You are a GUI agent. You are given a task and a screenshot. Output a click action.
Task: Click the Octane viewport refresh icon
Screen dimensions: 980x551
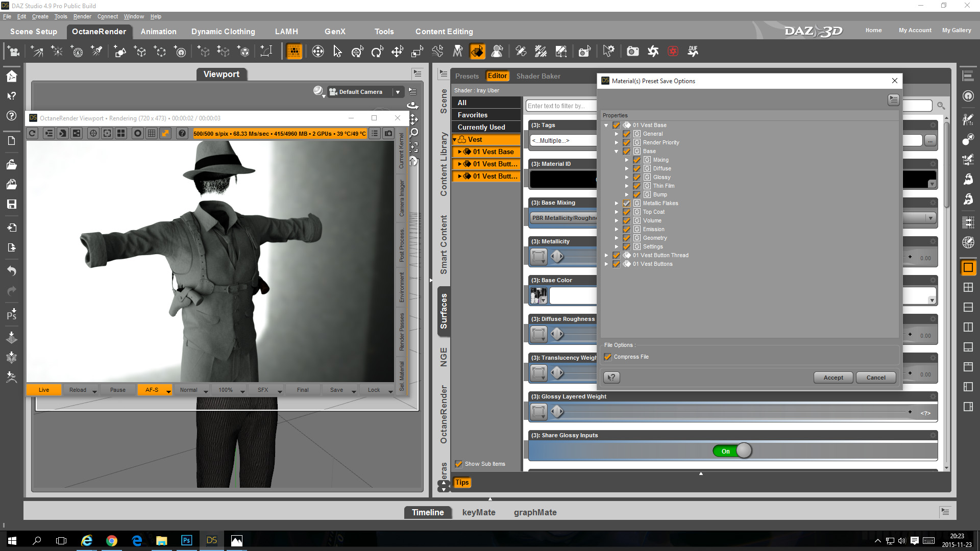tap(32, 133)
